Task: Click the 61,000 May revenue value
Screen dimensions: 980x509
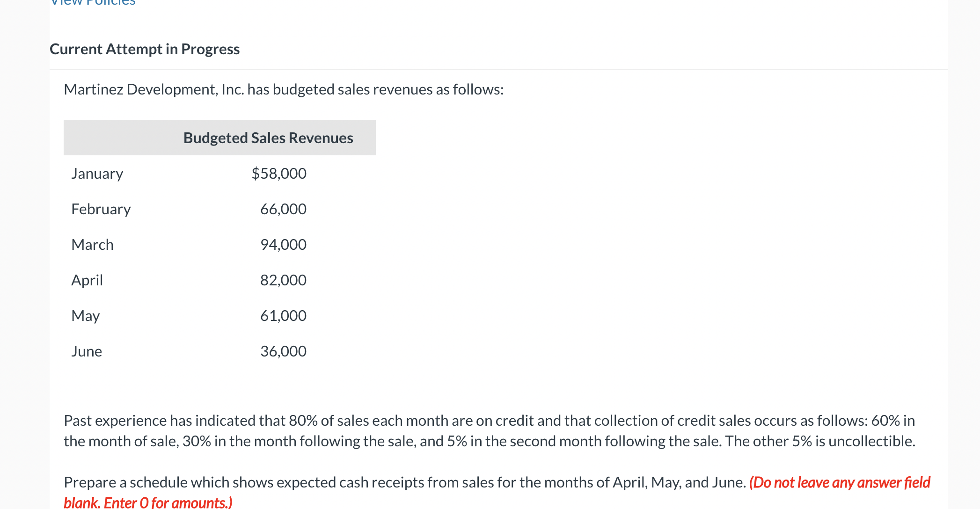Action: (283, 316)
